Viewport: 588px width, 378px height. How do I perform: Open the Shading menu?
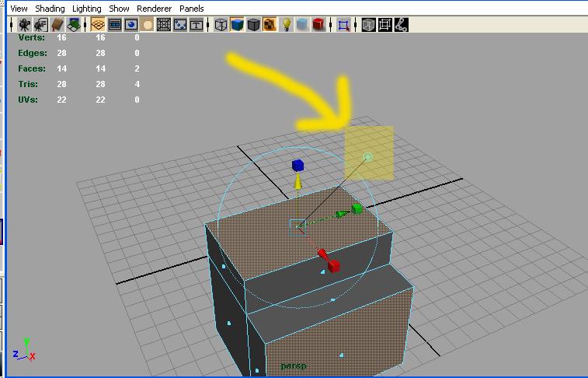tap(50, 9)
